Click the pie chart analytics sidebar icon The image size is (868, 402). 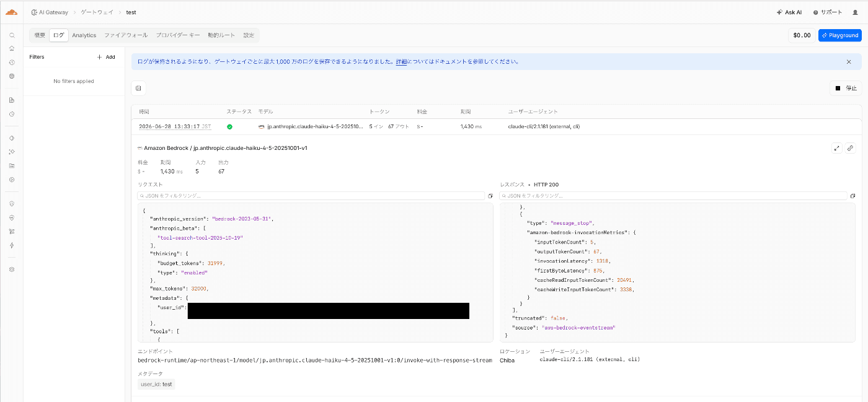pos(12,114)
